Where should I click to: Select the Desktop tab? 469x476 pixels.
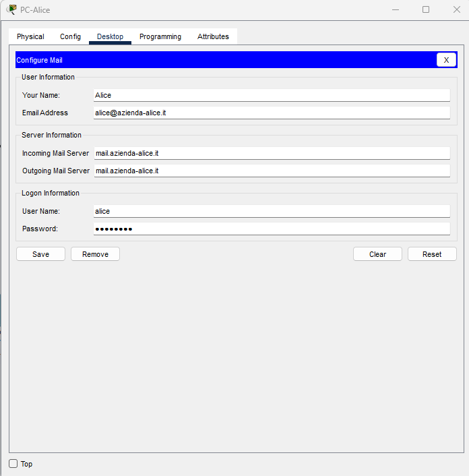110,36
